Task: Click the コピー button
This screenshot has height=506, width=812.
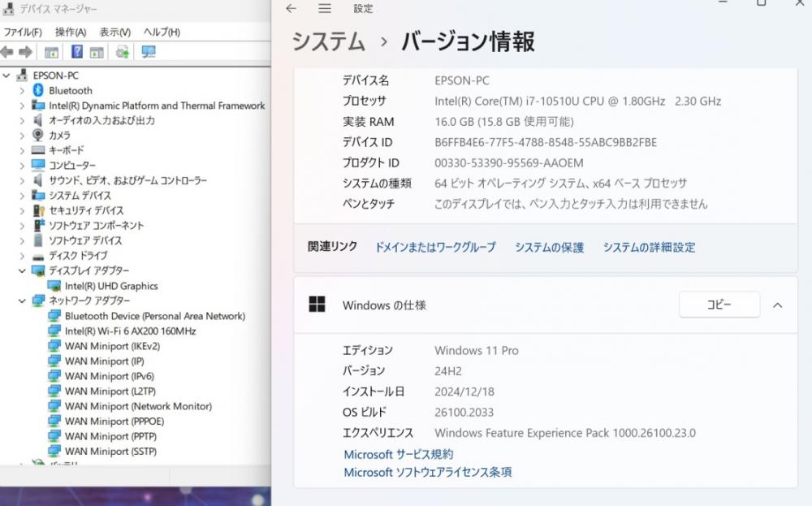Action: [719, 305]
